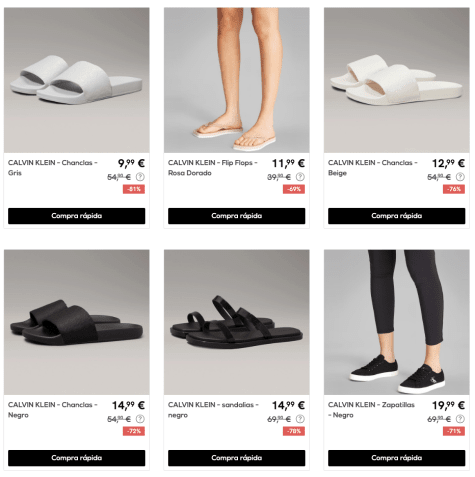475x477 pixels.
Task: Click Compra rápida for black sandalias
Action: 237,458
